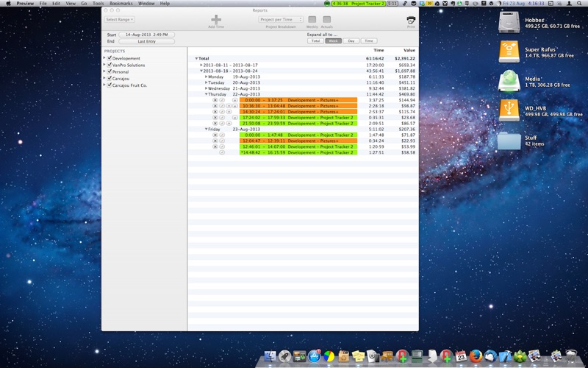Move down Thursday 0:00:00 – 3:37:25 entry

[234, 100]
